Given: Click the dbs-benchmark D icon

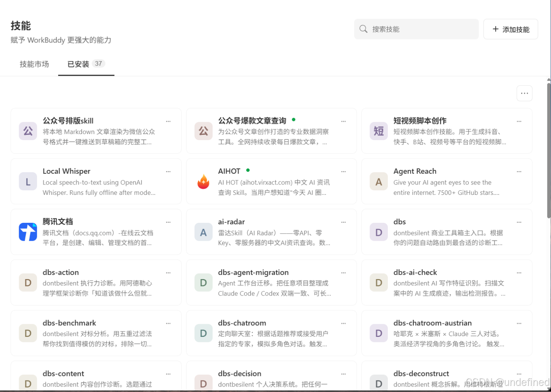Looking at the screenshot, I should (x=28, y=333).
